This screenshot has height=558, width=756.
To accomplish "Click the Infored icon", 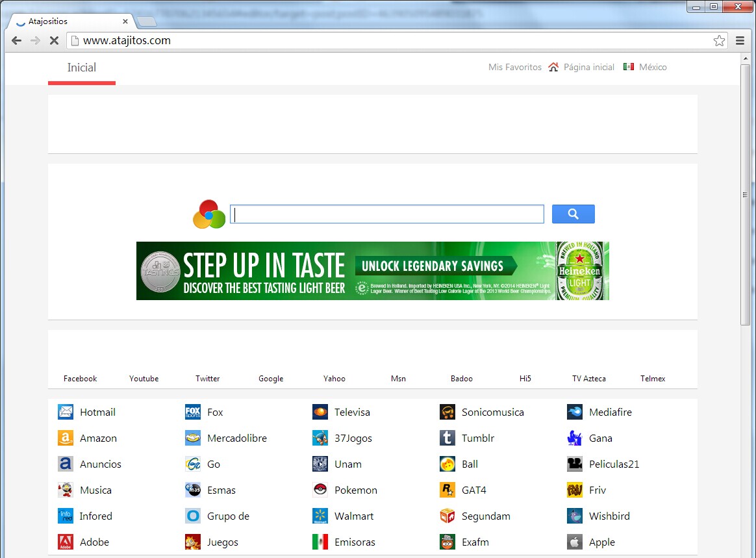I will point(66,516).
